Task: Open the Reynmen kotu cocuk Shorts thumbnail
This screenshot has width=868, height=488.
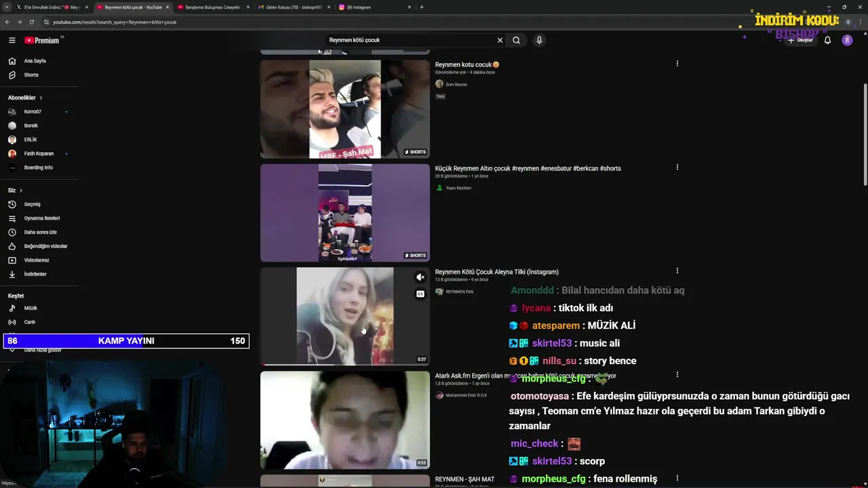Action: coord(345,109)
